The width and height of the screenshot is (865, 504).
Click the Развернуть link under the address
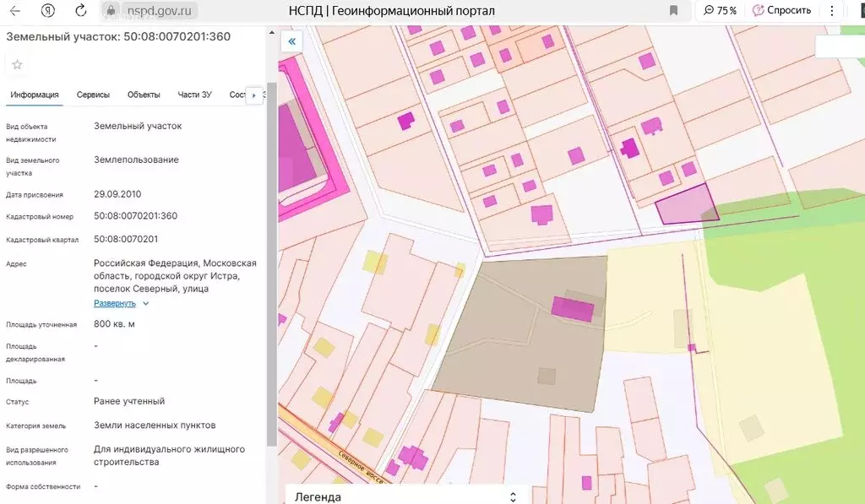115,303
